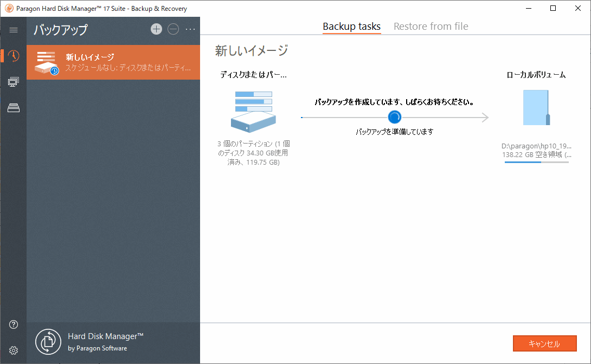
Task: Open the Hard Disk Manager circular logo
Action: (x=48, y=342)
